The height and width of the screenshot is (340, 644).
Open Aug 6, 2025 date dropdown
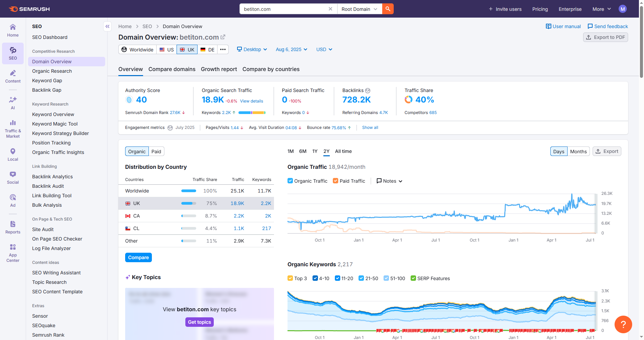(x=292, y=49)
